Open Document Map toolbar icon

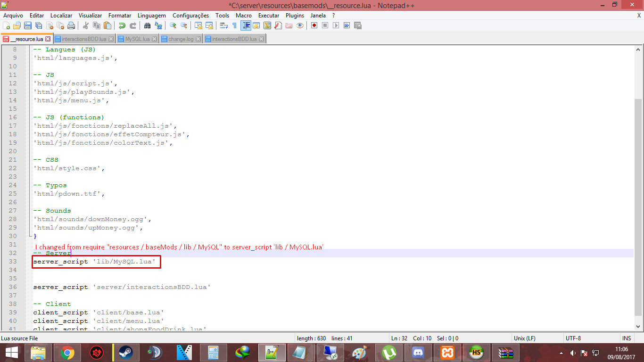pos(267,25)
